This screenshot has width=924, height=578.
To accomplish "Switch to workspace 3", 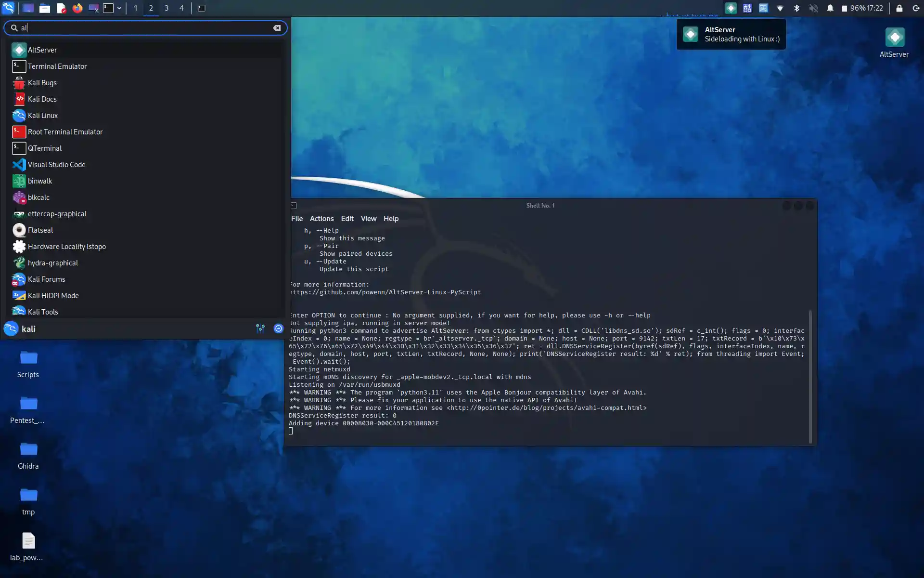I will click(x=167, y=8).
